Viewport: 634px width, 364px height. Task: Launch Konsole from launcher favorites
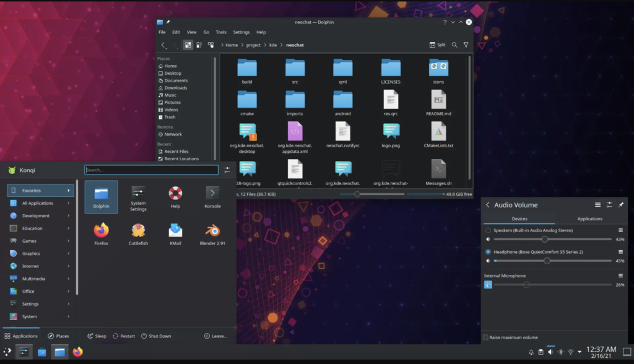213,197
